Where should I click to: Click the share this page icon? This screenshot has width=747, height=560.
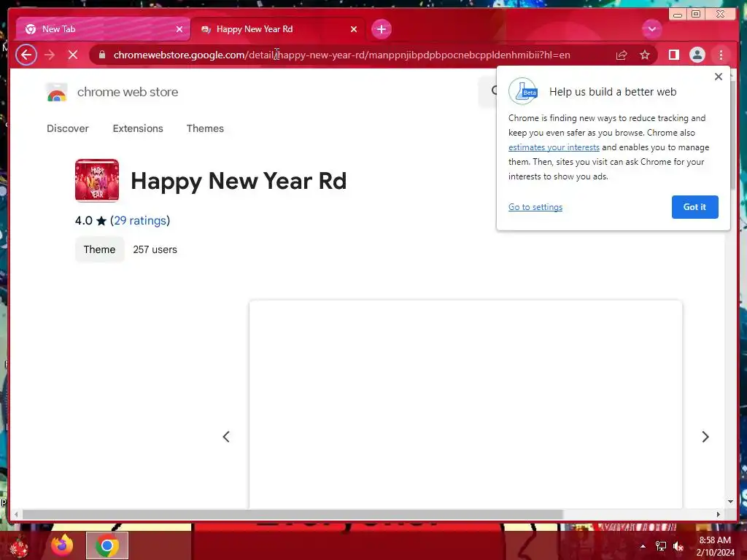pyautogui.click(x=622, y=55)
